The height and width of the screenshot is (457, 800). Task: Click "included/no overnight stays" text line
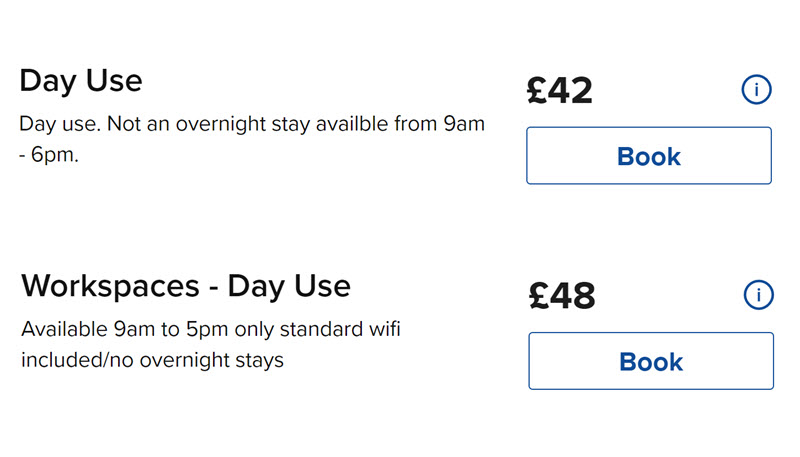point(152,360)
